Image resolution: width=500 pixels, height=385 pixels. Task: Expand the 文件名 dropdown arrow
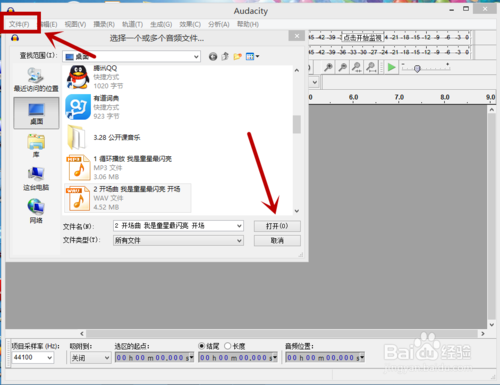click(x=239, y=226)
